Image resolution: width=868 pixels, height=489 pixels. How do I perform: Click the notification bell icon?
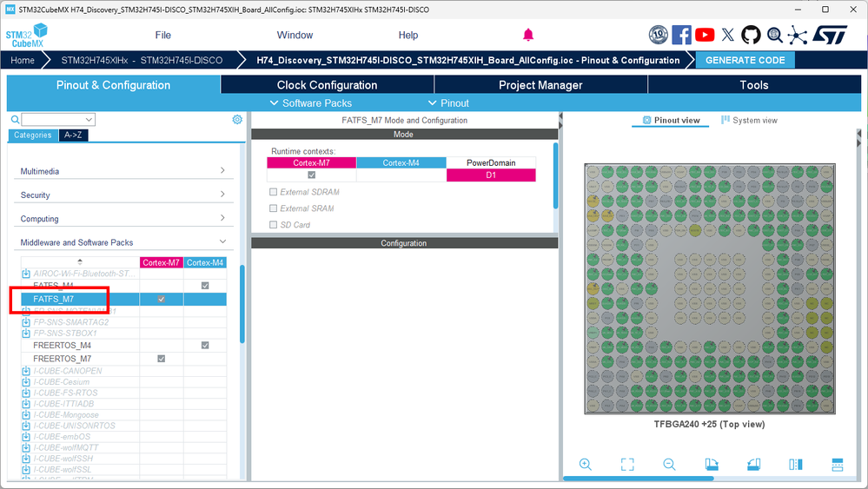tap(528, 35)
